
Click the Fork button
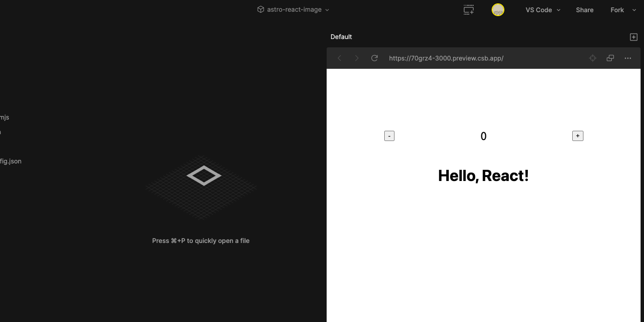(x=617, y=10)
